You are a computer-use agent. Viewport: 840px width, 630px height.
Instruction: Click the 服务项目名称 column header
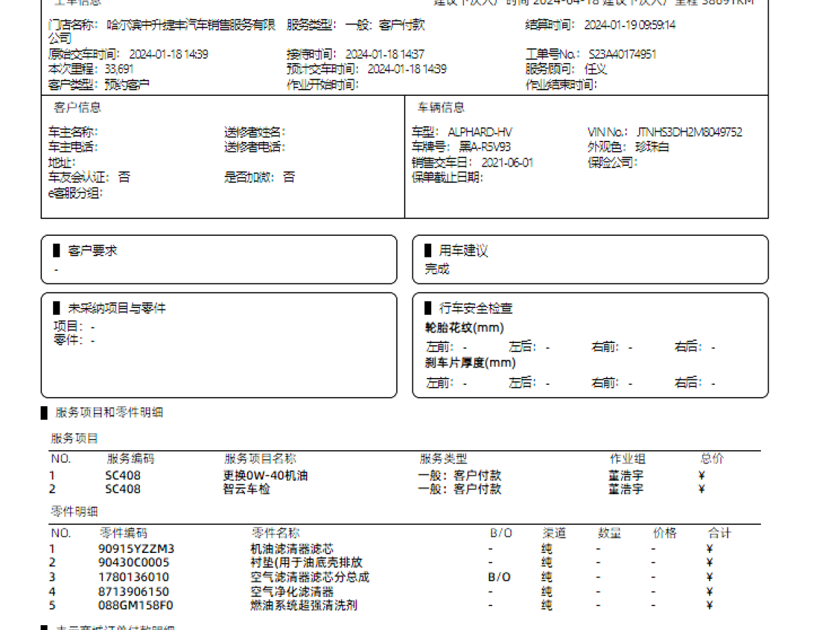(x=260, y=459)
